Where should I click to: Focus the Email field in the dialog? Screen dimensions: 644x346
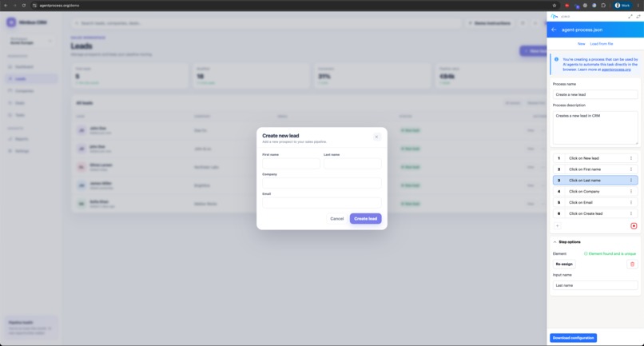(x=321, y=203)
